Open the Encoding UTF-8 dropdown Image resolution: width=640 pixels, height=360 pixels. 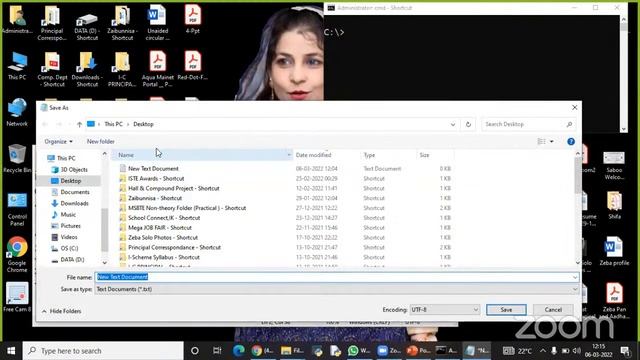tap(444, 310)
